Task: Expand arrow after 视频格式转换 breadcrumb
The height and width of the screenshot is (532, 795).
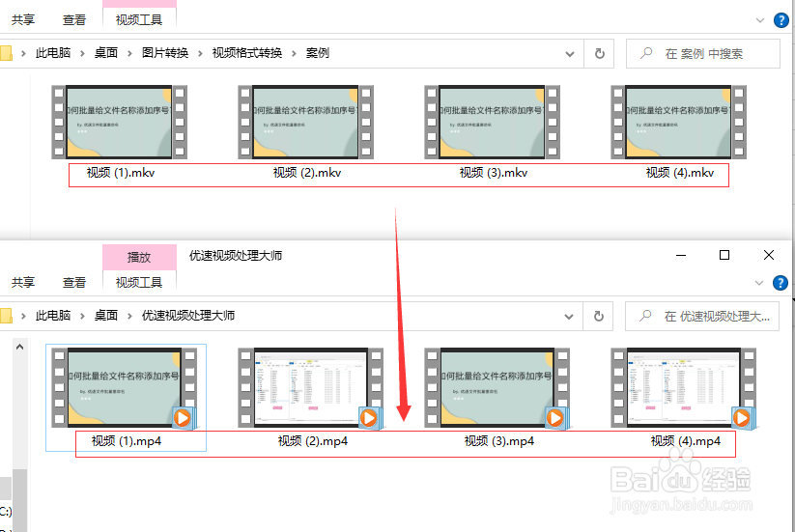Action: 294,53
